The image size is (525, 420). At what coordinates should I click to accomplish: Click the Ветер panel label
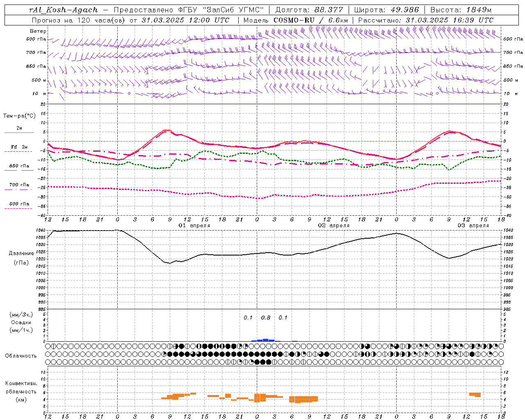pos(38,31)
